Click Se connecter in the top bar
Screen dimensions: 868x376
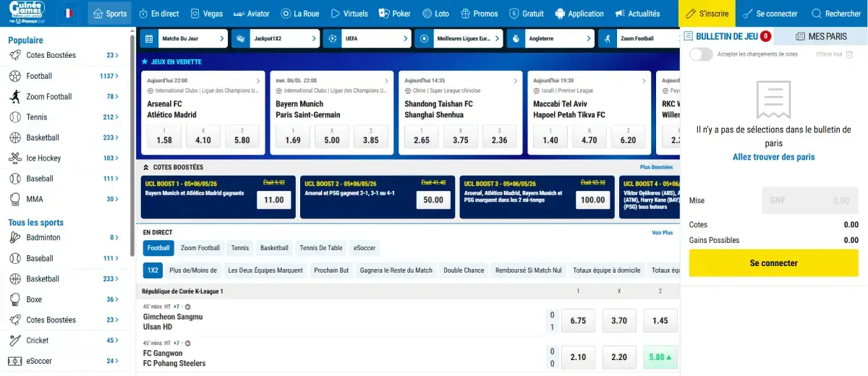click(x=769, y=14)
